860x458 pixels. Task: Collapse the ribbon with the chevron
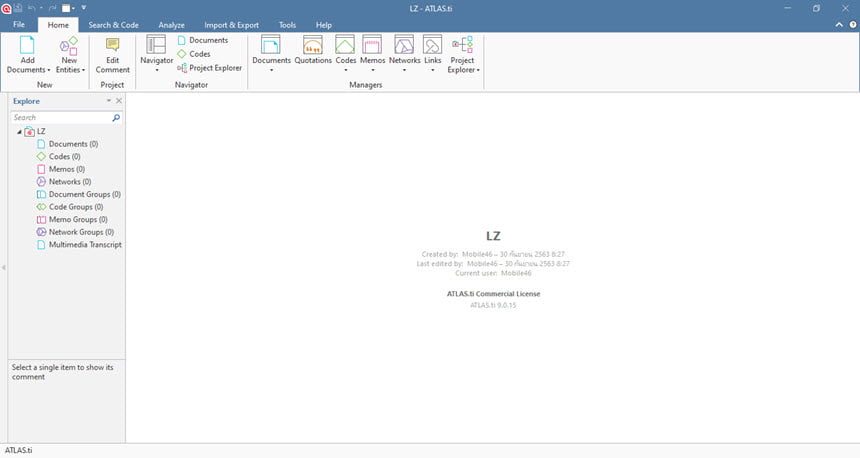[x=839, y=25]
